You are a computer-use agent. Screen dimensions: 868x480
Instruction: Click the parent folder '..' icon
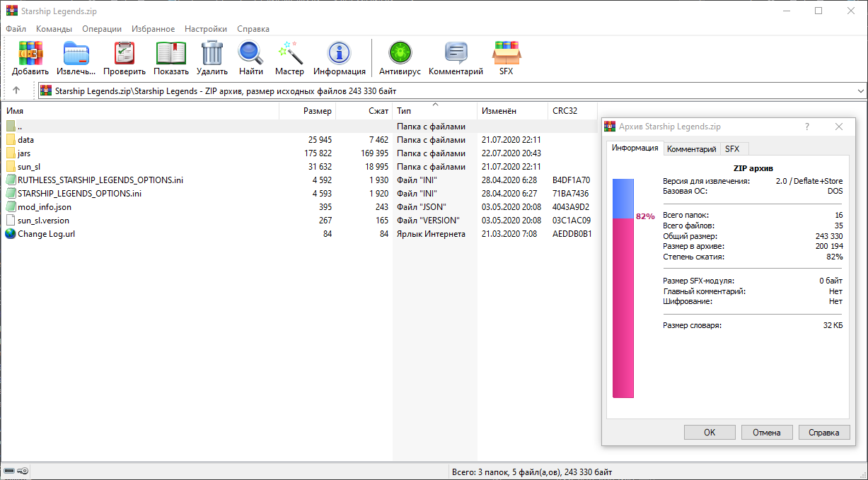tap(11, 127)
